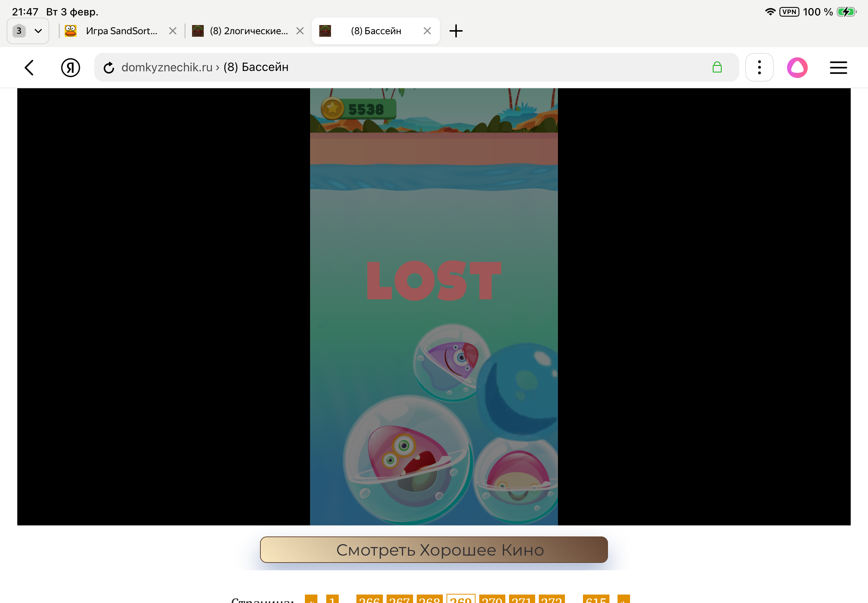Open the Yandex home icon

70,68
